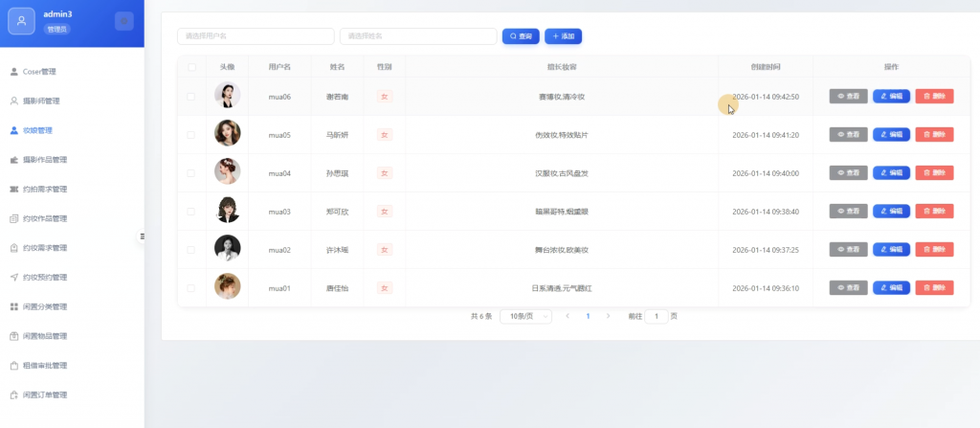Click the 约妆预约管理 paper-plane icon
The height and width of the screenshot is (428, 980).
coord(13,278)
